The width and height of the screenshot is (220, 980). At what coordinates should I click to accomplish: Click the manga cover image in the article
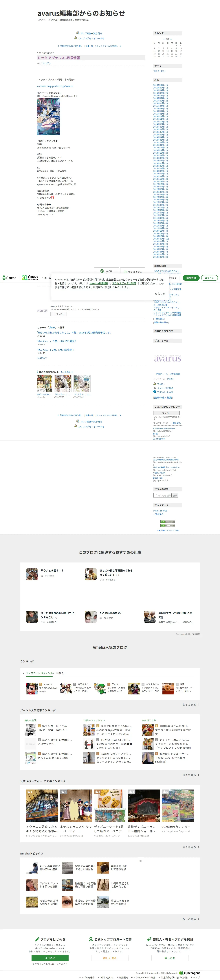point(48,116)
